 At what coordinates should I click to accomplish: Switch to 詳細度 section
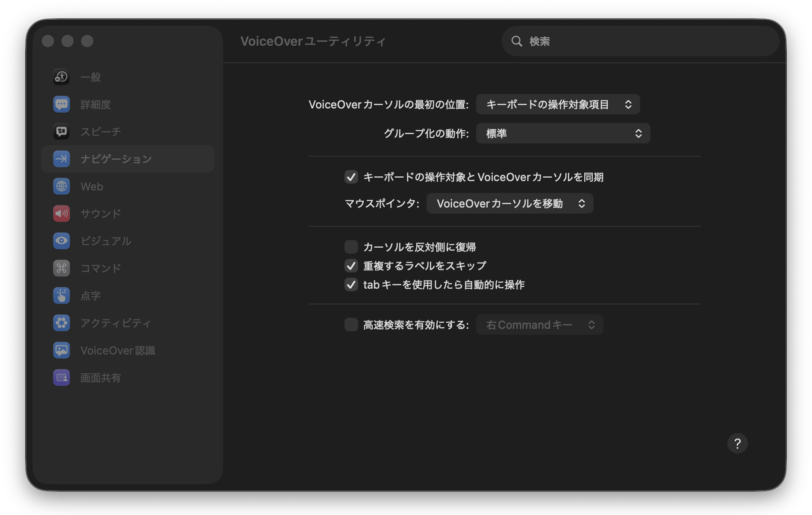coord(128,104)
